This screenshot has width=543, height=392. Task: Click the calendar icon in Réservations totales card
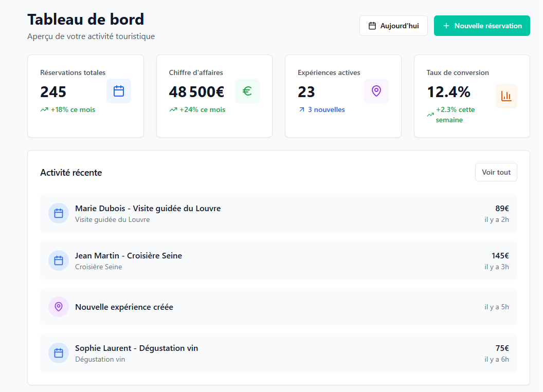(x=119, y=91)
